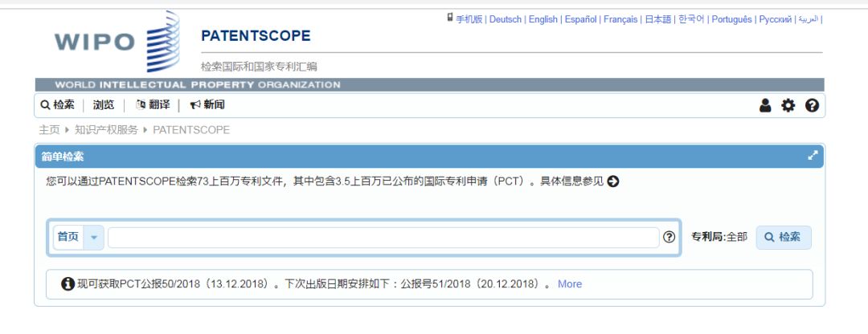
Task: Open the user account icon
Action: point(765,105)
